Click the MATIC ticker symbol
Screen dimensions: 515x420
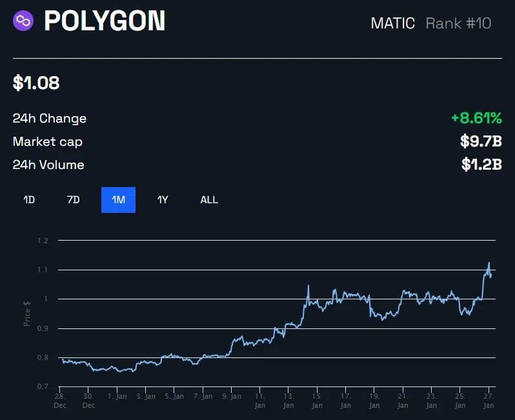point(393,23)
